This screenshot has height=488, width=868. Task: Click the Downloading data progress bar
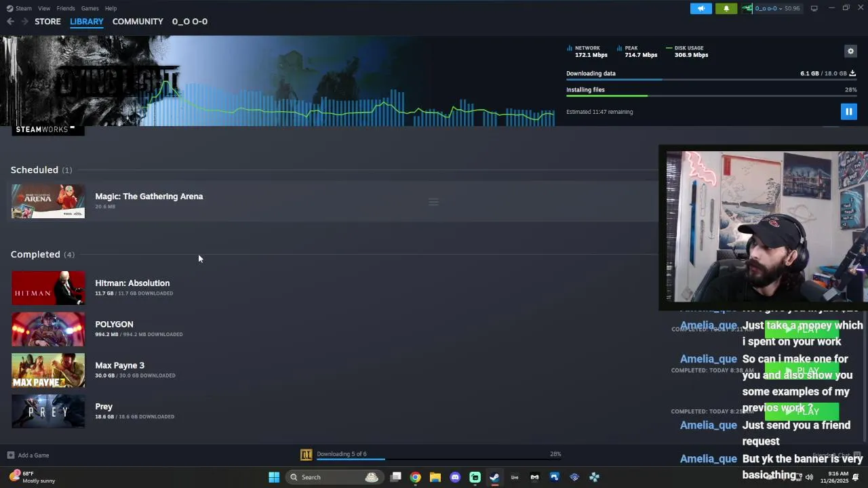711,80
